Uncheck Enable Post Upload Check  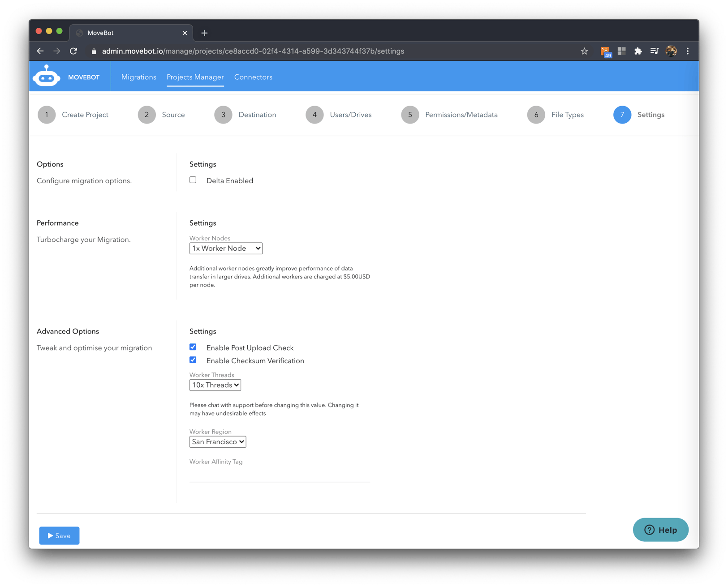[193, 347]
